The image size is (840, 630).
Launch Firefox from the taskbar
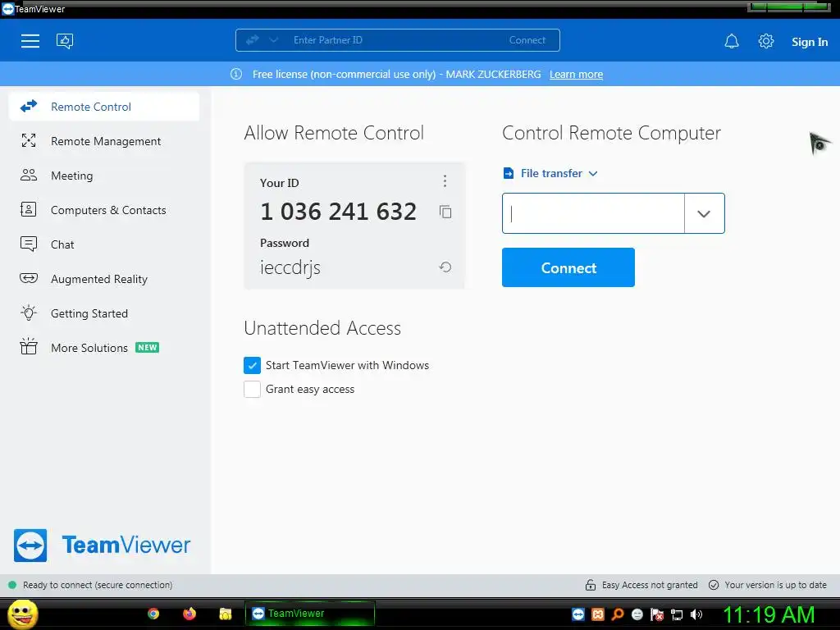189,614
